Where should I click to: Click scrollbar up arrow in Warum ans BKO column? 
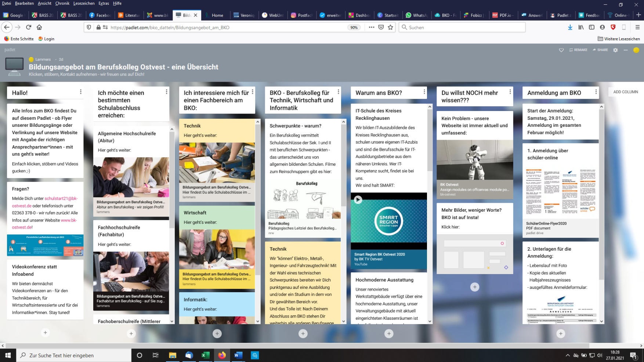click(x=430, y=107)
